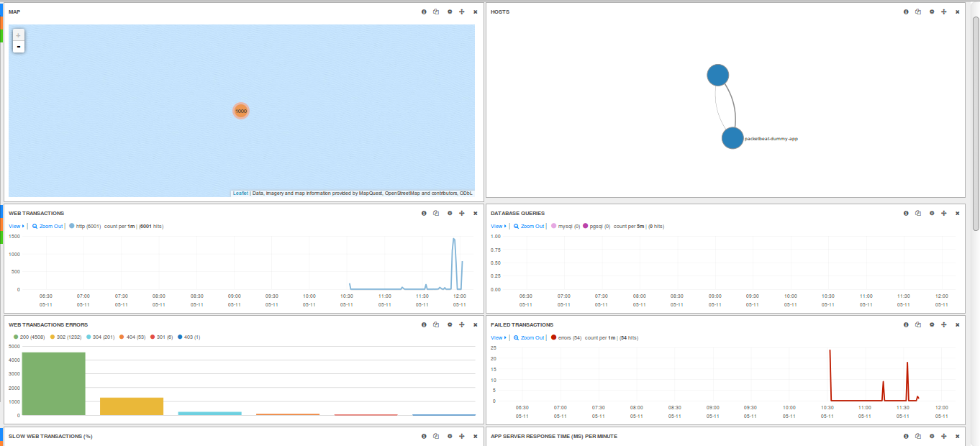Toggle the http series legend label
The height and width of the screenshot is (446, 980).
(x=88, y=226)
